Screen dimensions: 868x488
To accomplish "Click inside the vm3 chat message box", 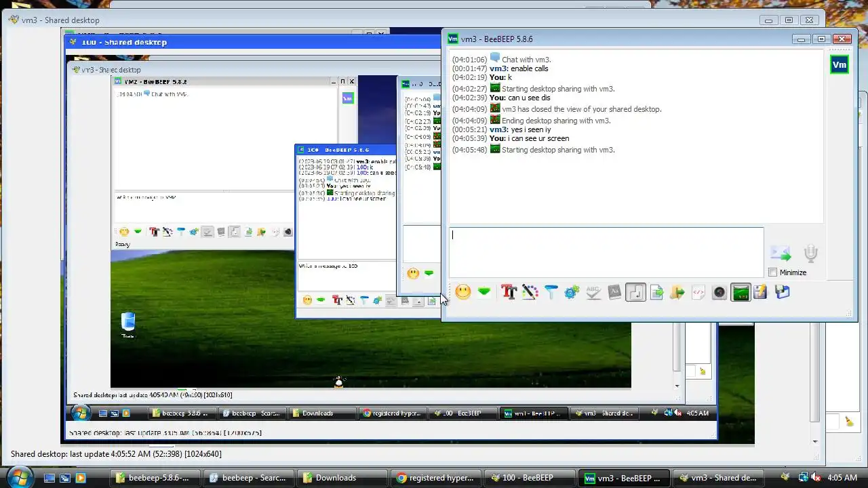I will point(606,252).
